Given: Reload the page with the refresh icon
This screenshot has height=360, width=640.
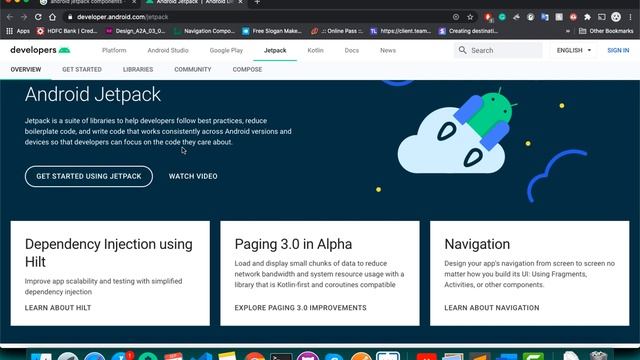Looking at the screenshot, I should pos(38,17).
